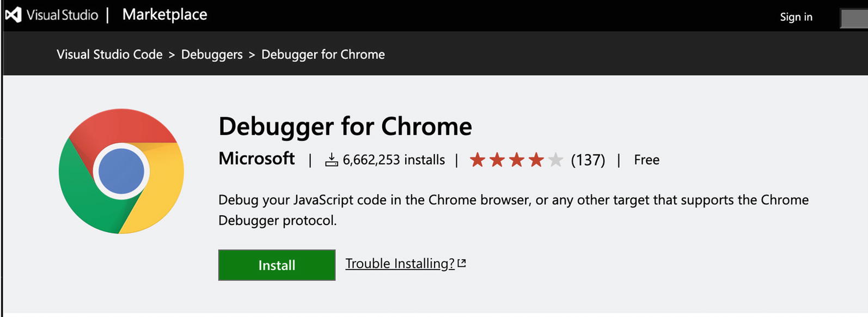Click the first red rating star
The height and width of the screenshot is (317, 868).
click(478, 160)
